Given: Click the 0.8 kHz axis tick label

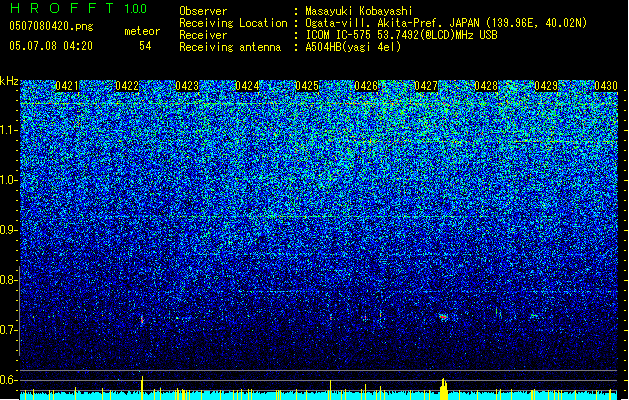Looking at the screenshot, I should click(x=8, y=280).
